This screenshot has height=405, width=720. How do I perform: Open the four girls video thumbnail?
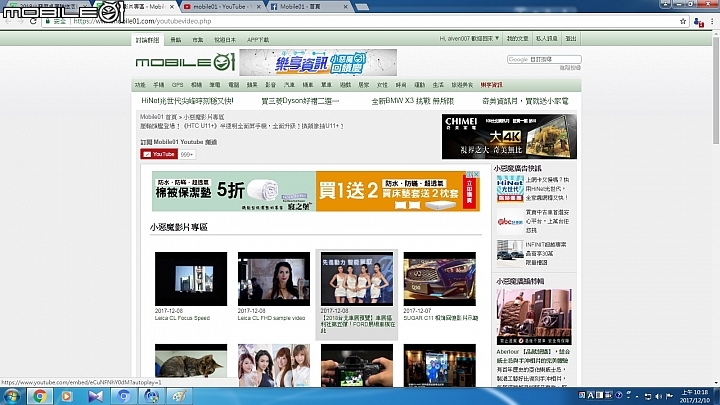coord(274,365)
